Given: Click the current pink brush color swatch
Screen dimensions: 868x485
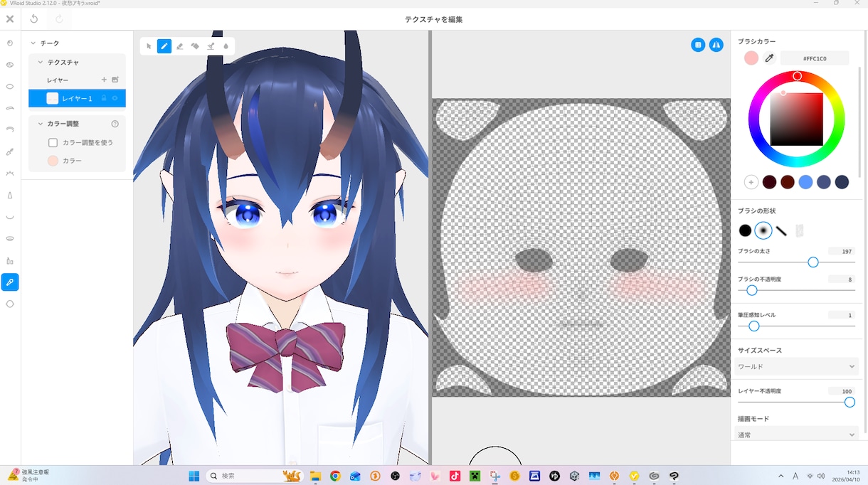Looking at the screenshot, I should (x=751, y=58).
